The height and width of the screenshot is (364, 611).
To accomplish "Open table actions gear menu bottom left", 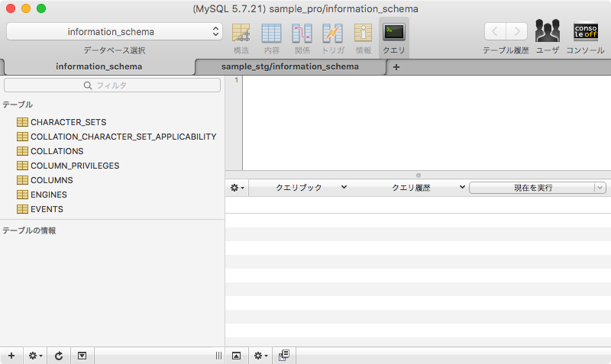I will tap(35, 356).
